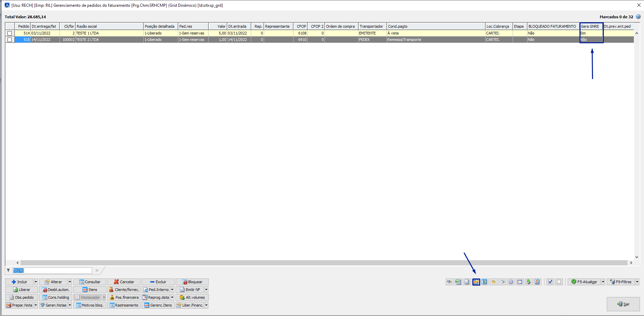Open the Gerenc.Itens button
Viewport: 644px width, 316px height.
pyautogui.click(x=158, y=305)
